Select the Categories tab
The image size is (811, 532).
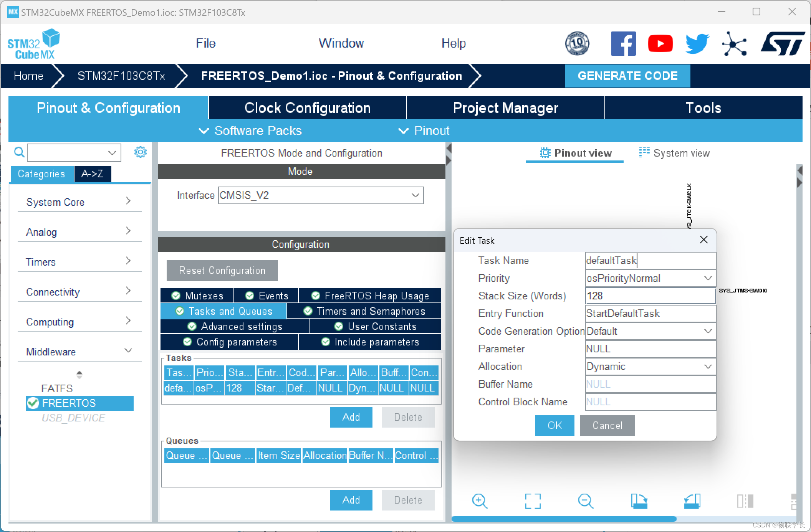pos(41,174)
